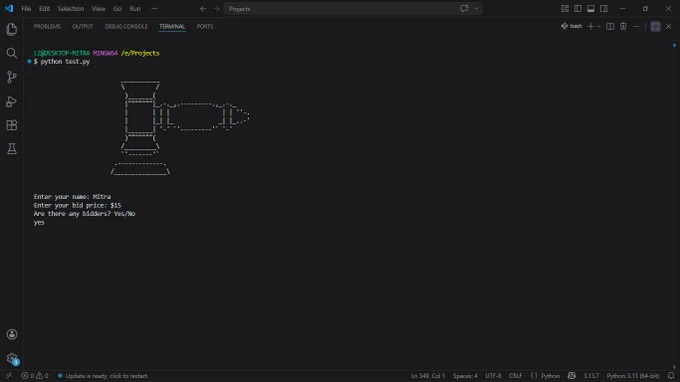This screenshot has height=382, width=680.
Task: Click Ln 349, Col 1 cursor position
Action: click(428, 376)
